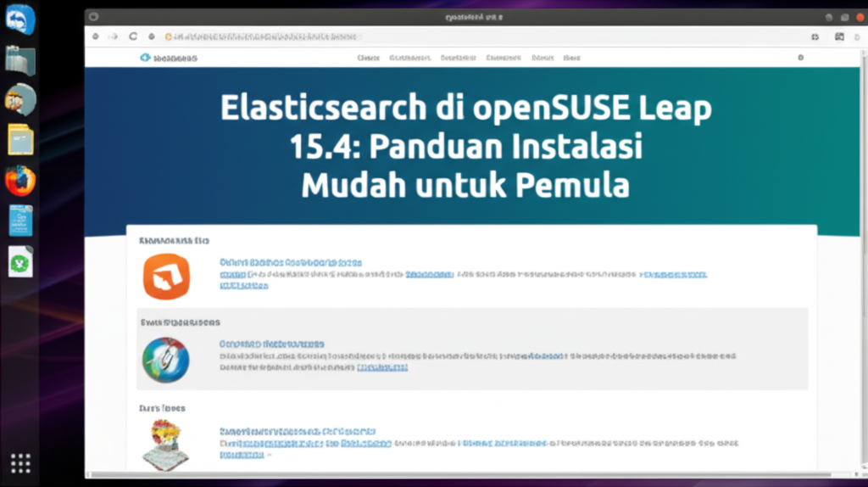Open the title link beside the colorful icon
This screenshot has width=868, height=487.
click(298, 431)
